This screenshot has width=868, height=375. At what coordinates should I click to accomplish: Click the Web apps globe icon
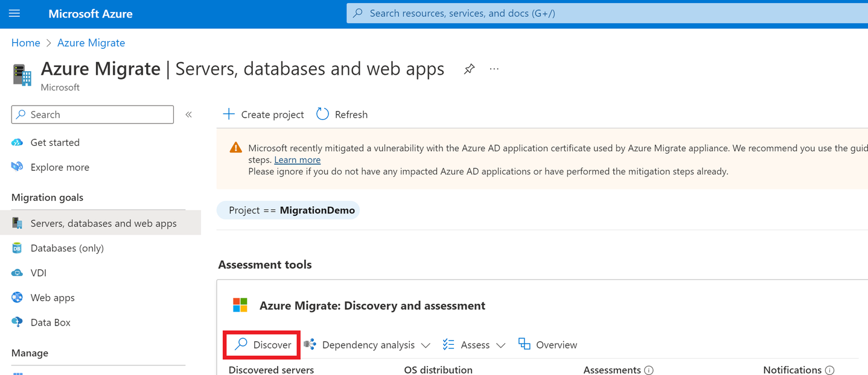(18, 297)
